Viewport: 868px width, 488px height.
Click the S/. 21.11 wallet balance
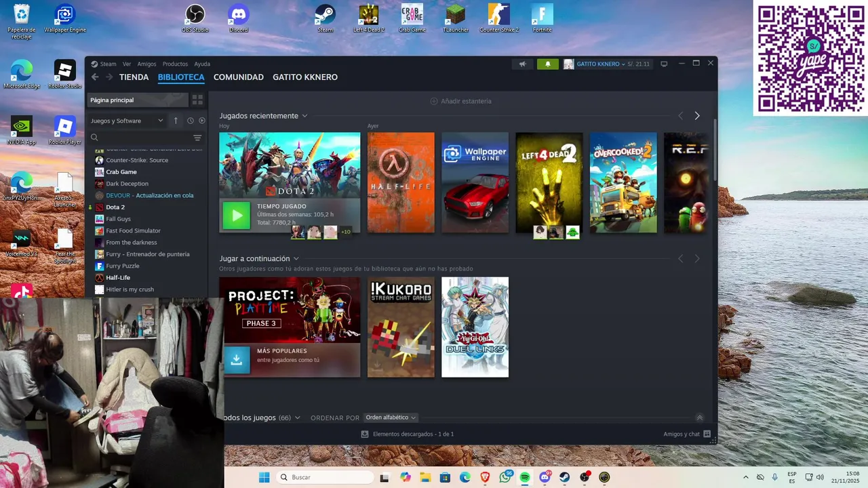coord(638,64)
